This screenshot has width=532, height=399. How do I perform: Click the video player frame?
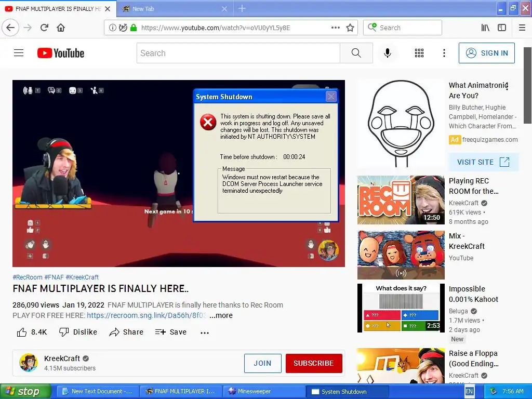point(179,174)
